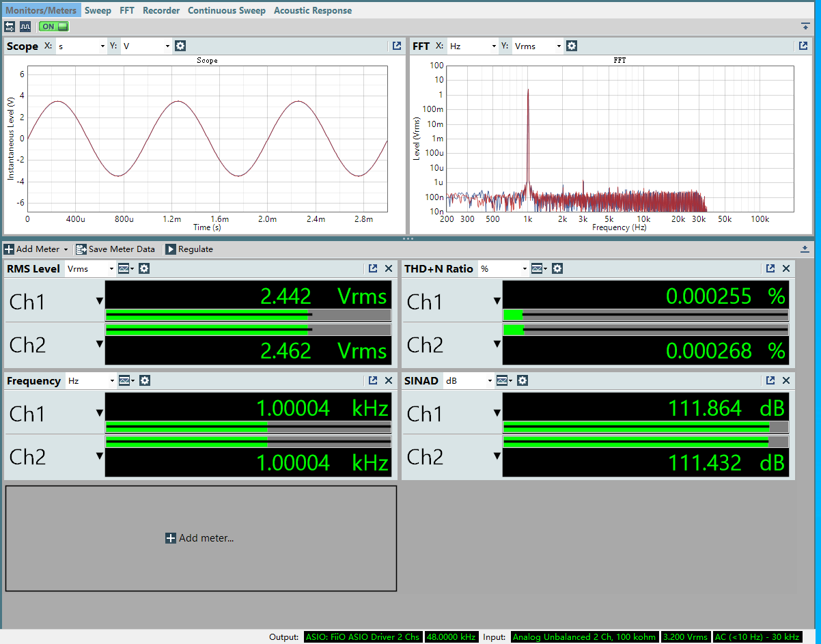Switch to the Sweep tab
This screenshot has width=821, height=644.
tap(98, 10)
